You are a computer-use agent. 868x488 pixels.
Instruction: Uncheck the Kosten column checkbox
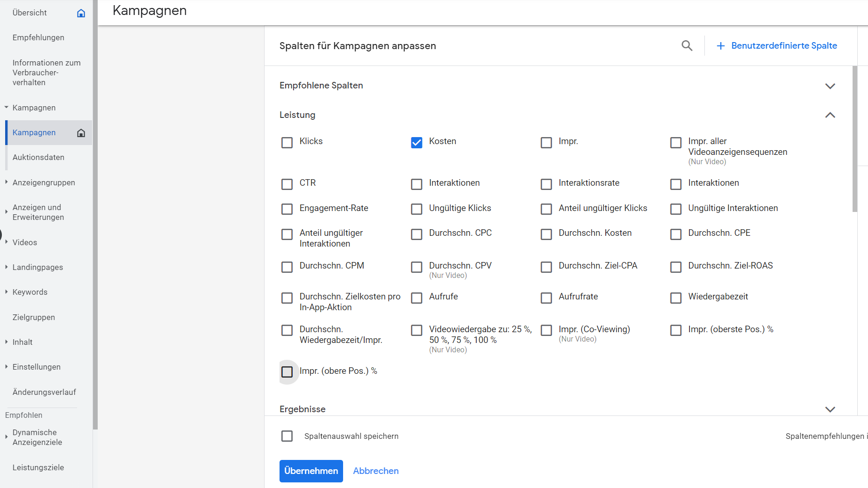(x=416, y=143)
